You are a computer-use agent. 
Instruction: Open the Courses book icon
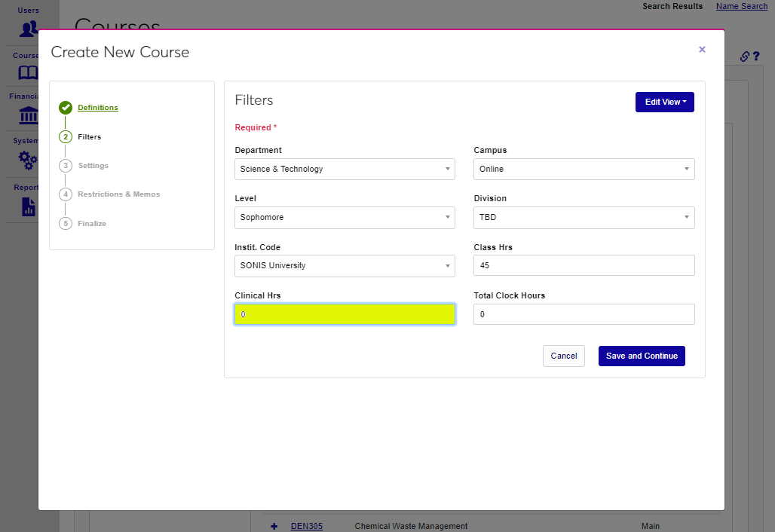point(28,72)
